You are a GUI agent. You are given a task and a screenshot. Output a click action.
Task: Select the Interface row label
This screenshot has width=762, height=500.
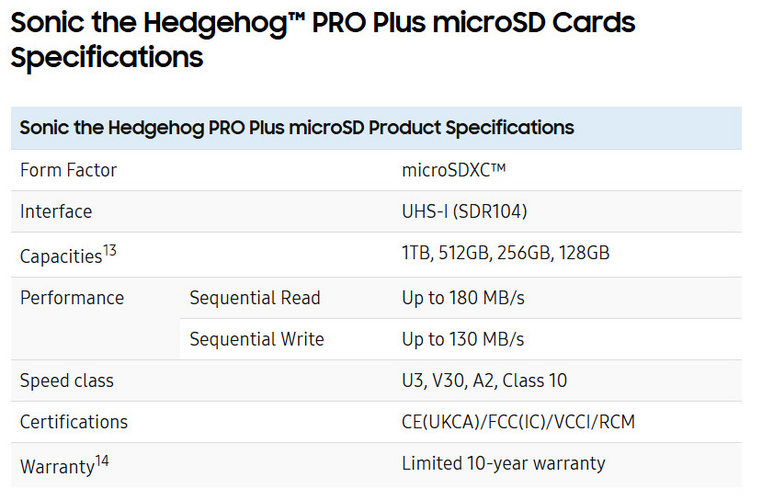[x=56, y=212]
